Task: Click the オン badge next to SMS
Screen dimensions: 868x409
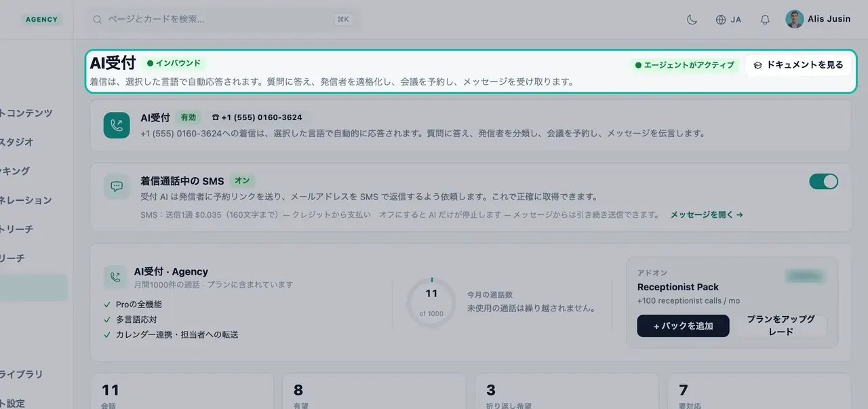Action: click(242, 181)
